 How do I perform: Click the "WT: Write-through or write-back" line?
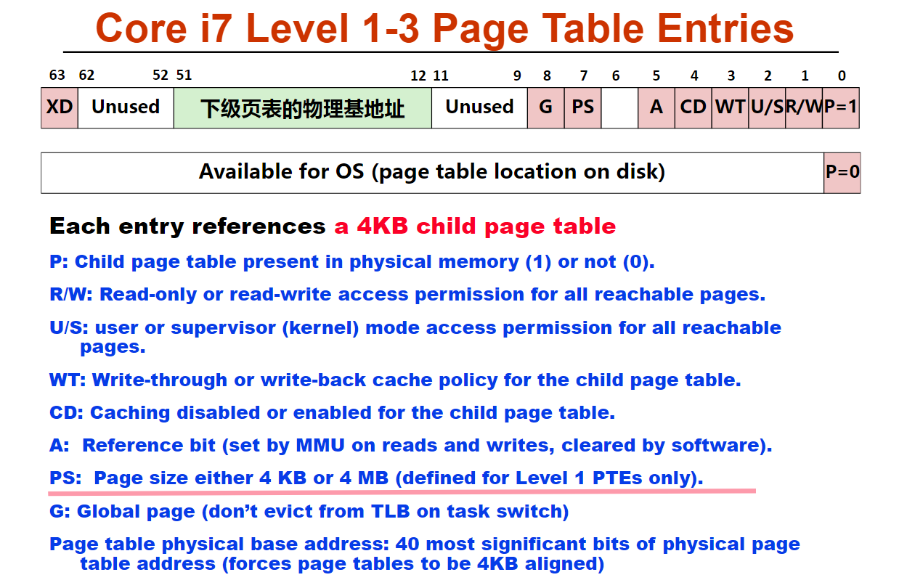pyautogui.click(x=395, y=380)
